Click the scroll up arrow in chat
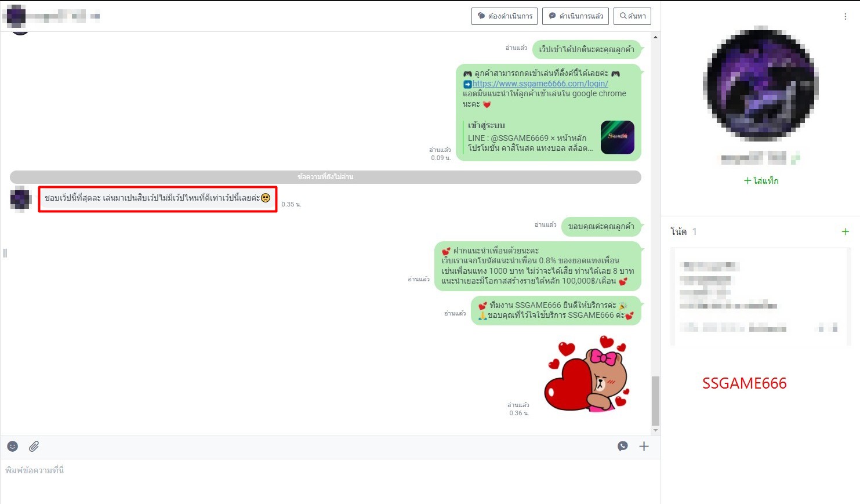Screen dimensions: 860x504 tap(655, 37)
